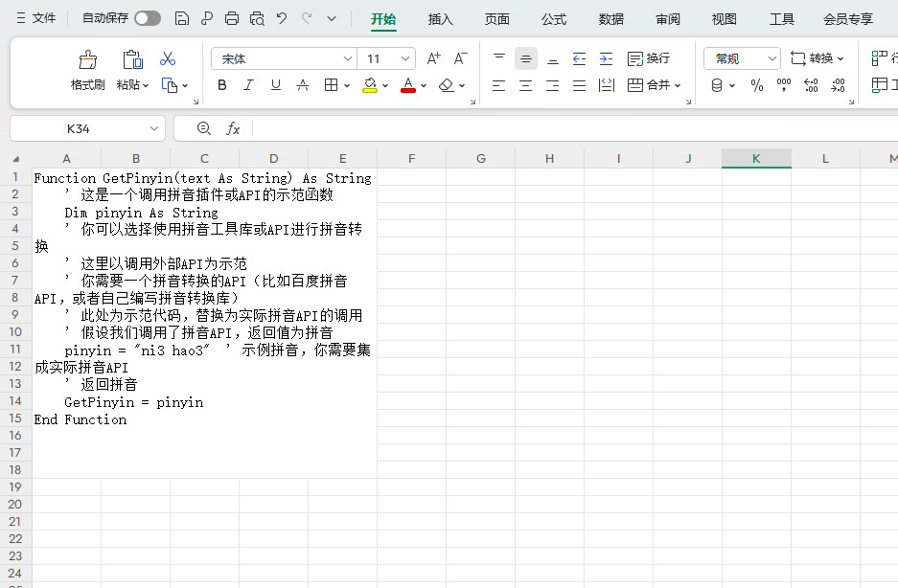
Task: Decrease font size with A- icon
Action: point(460,59)
